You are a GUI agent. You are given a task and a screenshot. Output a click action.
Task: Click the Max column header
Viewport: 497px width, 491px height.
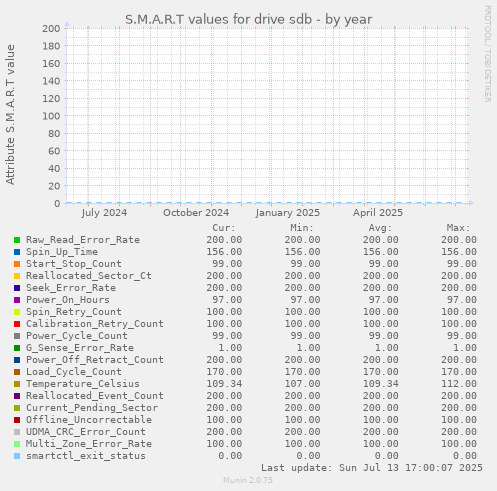point(458,228)
